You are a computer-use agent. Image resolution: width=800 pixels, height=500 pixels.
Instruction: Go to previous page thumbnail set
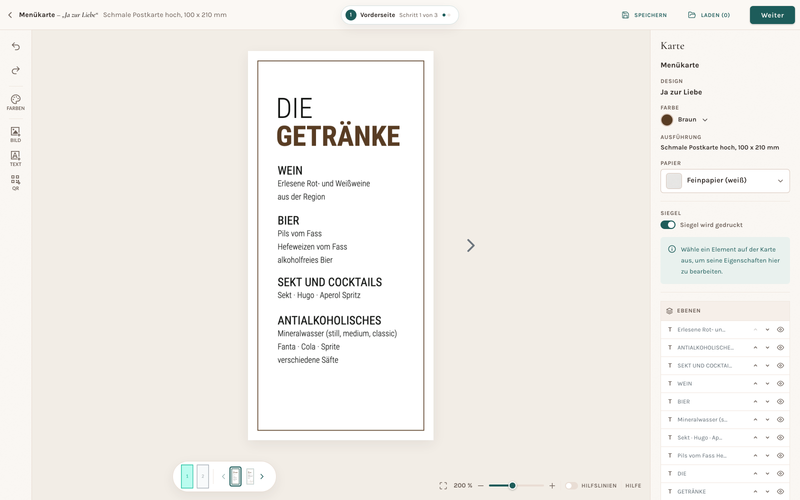(223, 477)
